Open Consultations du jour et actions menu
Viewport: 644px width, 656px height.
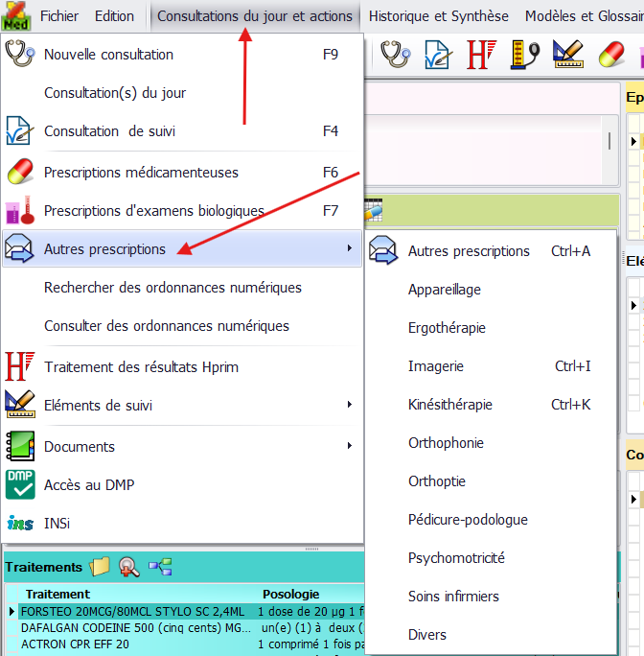pos(255,16)
